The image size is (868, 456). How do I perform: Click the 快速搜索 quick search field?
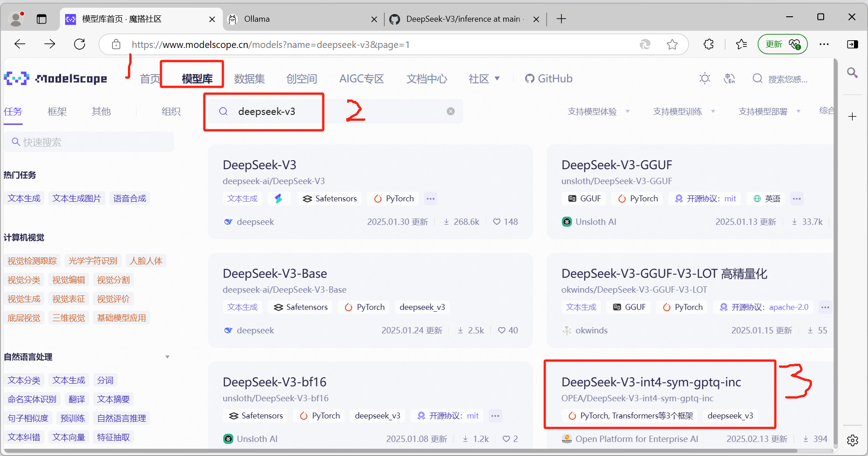(89, 142)
